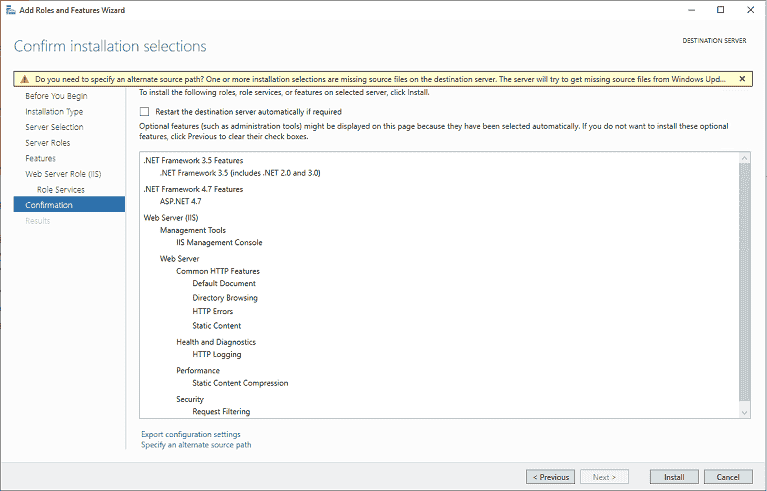This screenshot has width=767, height=491.
Task: Click the DESTINATION SERVER label
Action: point(714,41)
